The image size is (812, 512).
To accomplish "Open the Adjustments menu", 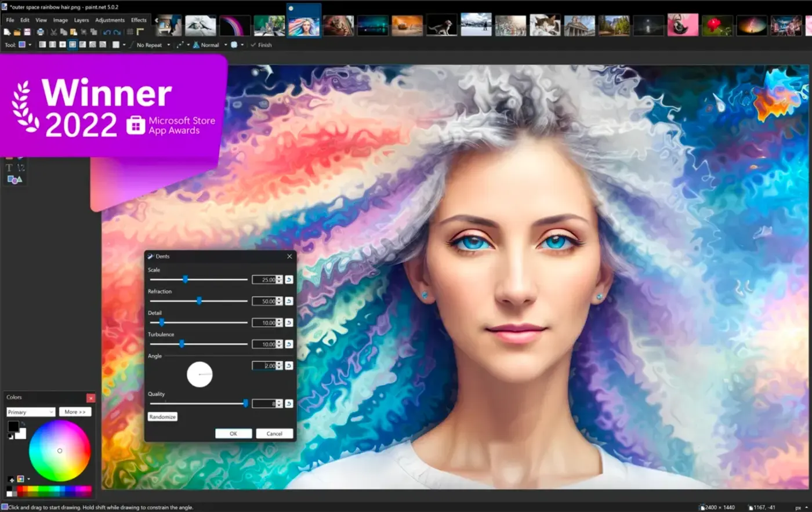I will point(110,20).
